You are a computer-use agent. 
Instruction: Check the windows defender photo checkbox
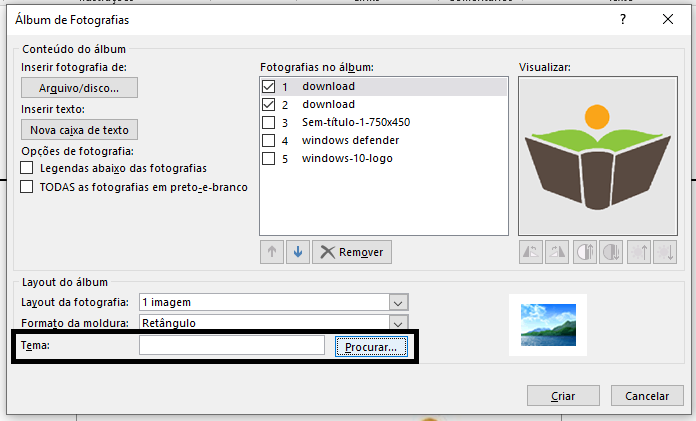pos(268,141)
